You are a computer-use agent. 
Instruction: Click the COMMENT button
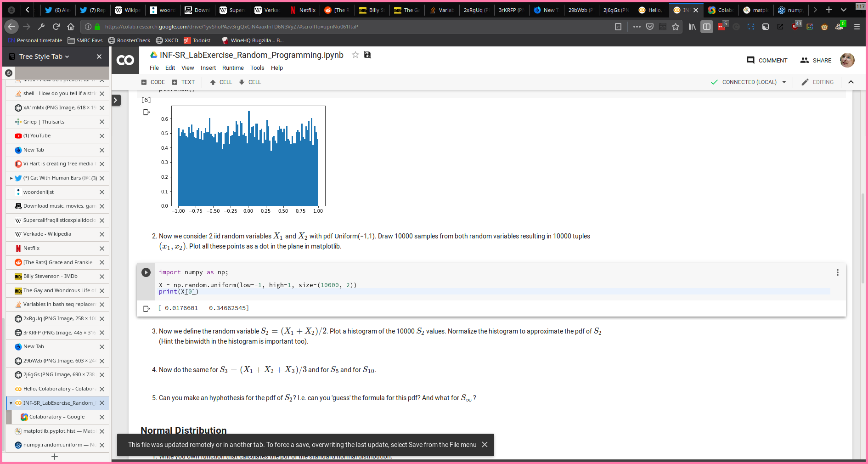coord(767,60)
